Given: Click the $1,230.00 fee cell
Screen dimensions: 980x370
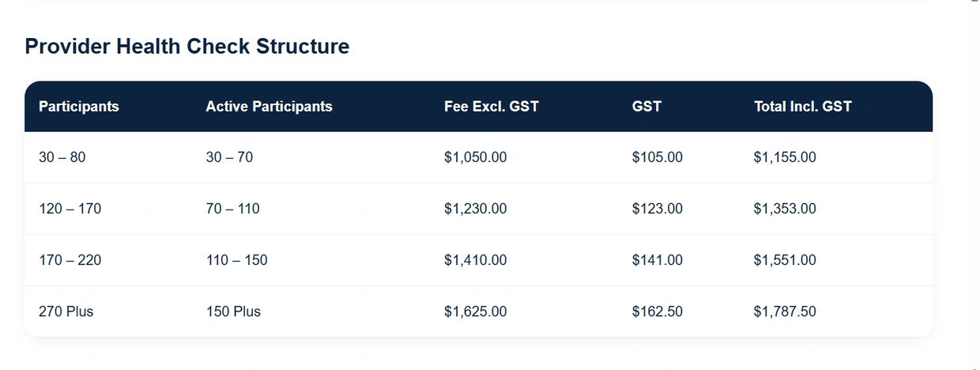Looking at the screenshot, I should coord(476,209).
